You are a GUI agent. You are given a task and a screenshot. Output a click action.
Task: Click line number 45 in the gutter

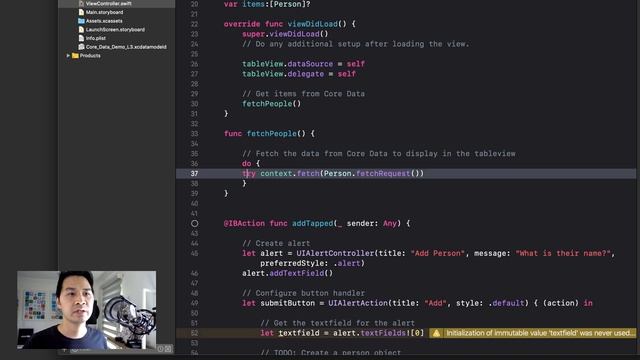pos(194,253)
